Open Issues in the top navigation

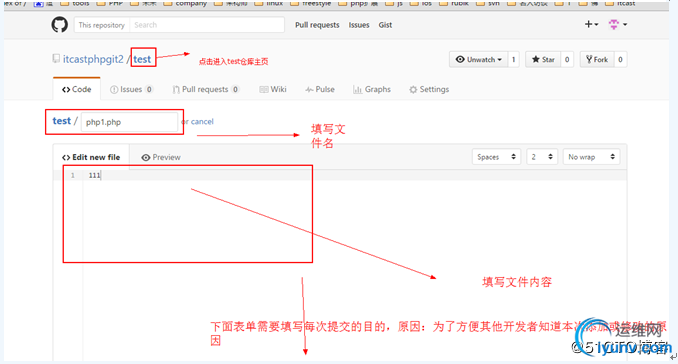[359, 25]
